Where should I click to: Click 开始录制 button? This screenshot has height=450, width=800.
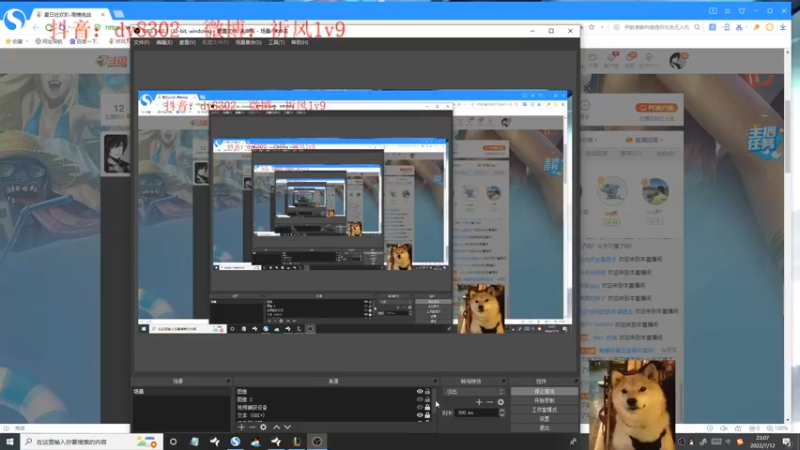(x=544, y=401)
